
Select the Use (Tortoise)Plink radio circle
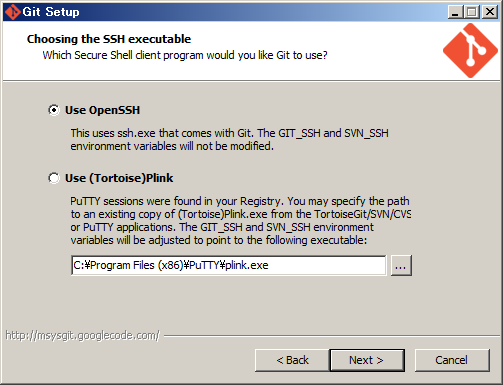pos(54,178)
